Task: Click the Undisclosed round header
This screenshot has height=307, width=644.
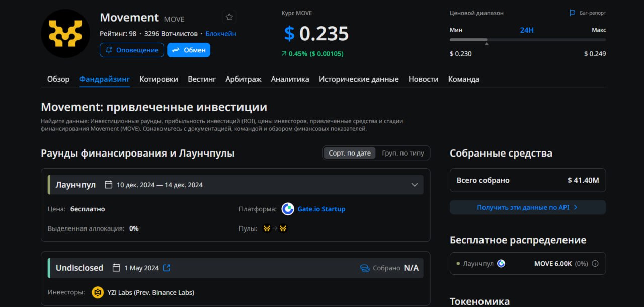Action: click(235, 268)
